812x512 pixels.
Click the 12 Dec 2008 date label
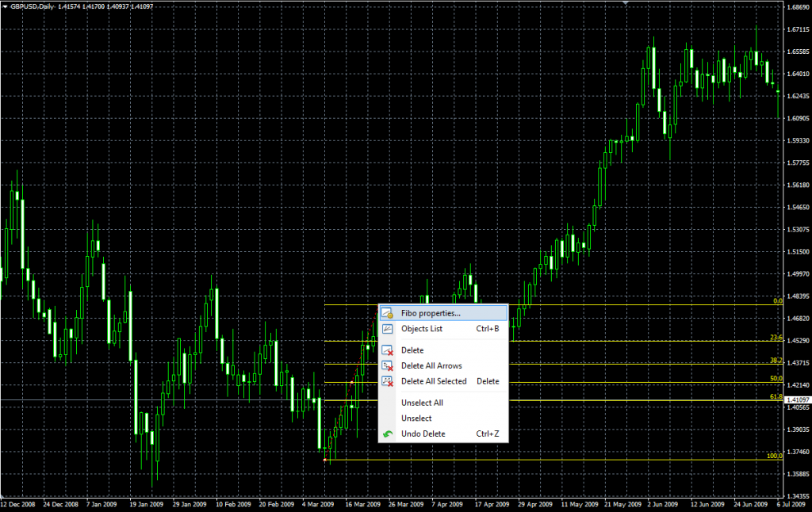click(x=17, y=504)
